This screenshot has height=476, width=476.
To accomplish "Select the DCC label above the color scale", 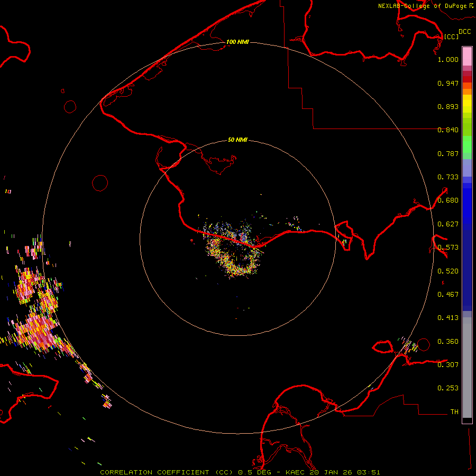I will click(464, 32).
